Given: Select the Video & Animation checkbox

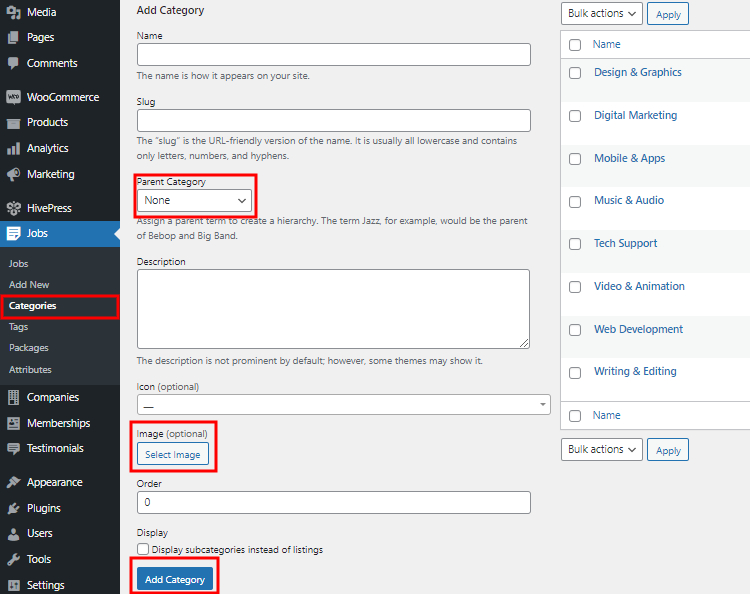Looking at the screenshot, I should [x=575, y=287].
